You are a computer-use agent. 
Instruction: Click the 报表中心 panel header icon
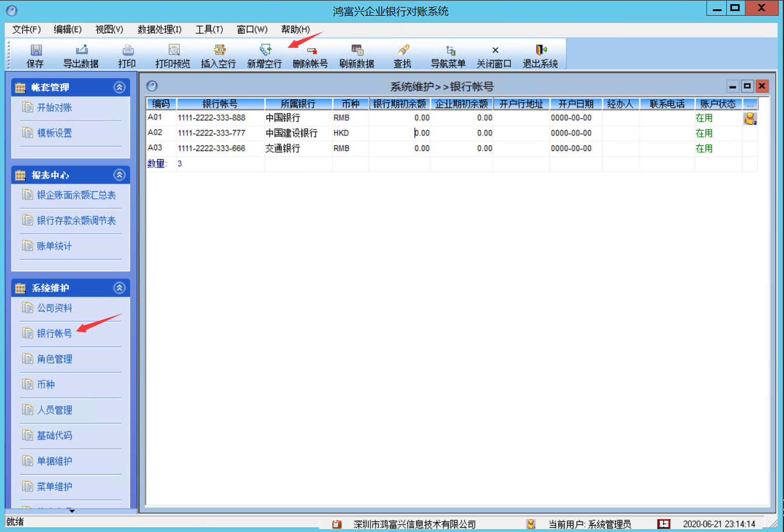[20, 175]
